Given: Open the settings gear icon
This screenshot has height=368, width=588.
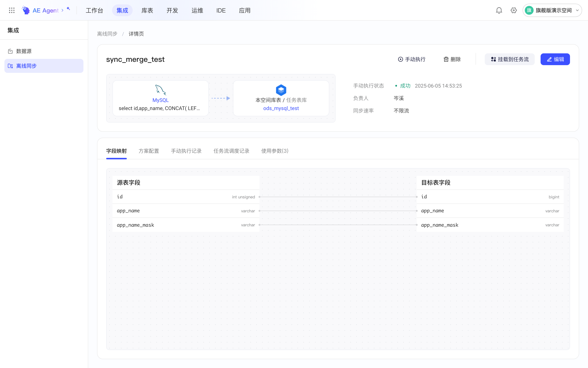Looking at the screenshot, I should (514, 10).
